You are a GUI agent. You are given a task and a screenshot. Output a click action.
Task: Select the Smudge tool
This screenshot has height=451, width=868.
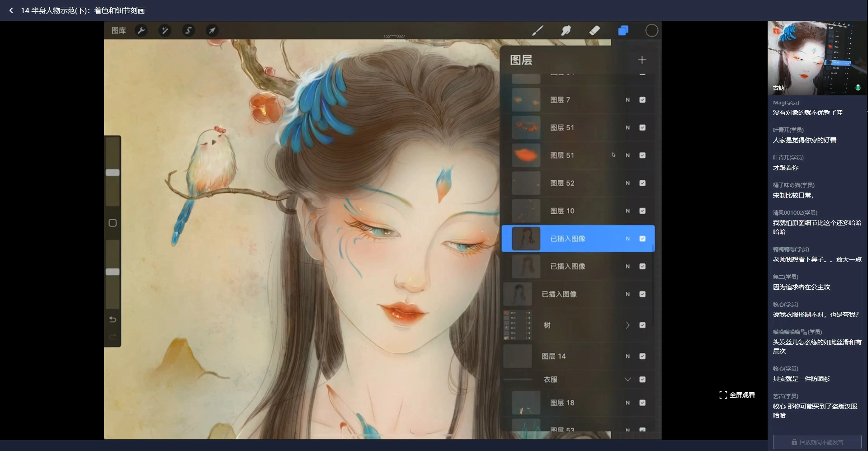tap(566, 31)
